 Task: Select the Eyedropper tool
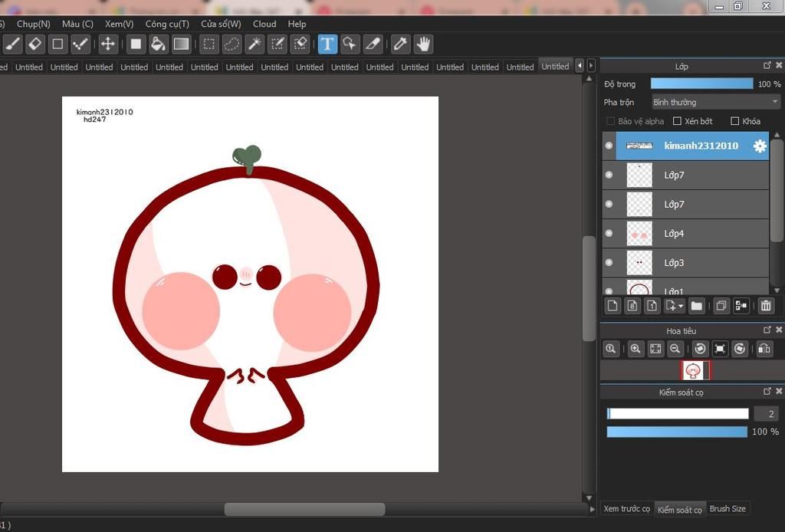click(400, 44)
